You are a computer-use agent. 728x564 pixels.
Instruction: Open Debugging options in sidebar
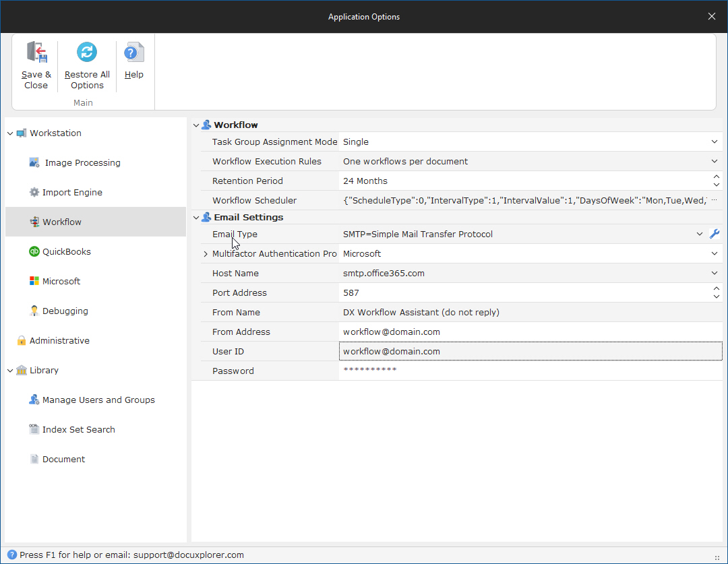click(34, 311)
